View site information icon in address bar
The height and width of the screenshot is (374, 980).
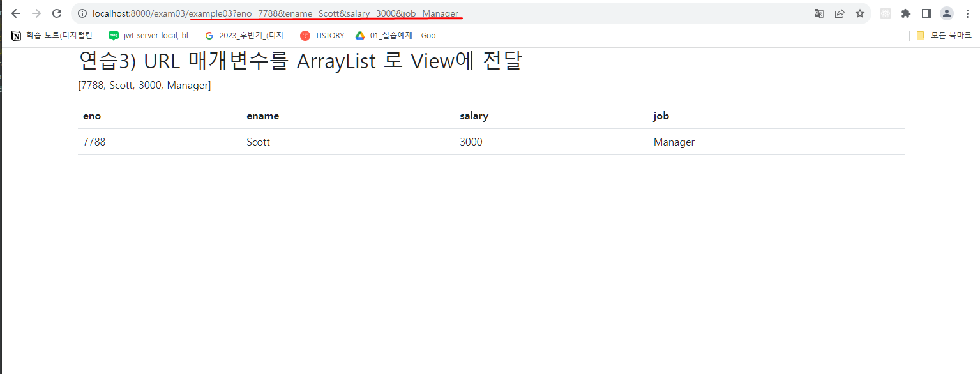tap(82, 13)
